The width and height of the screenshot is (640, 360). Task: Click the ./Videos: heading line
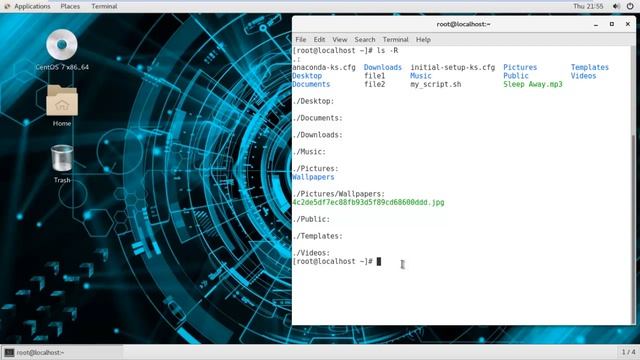click(311, 253)
